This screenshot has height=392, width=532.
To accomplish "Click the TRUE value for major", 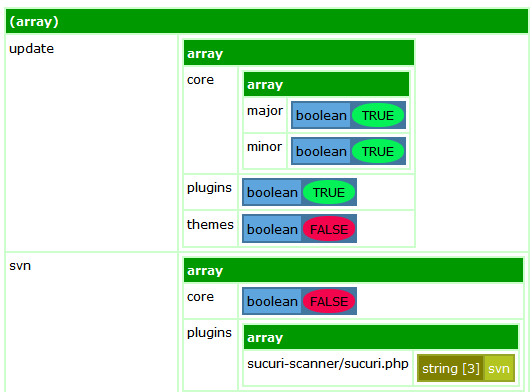I will [378, 115].
